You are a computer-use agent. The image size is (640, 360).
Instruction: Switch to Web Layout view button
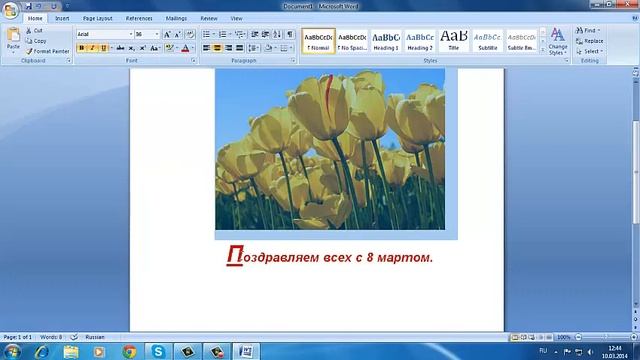pyautogui.click(x=532, y=337)
